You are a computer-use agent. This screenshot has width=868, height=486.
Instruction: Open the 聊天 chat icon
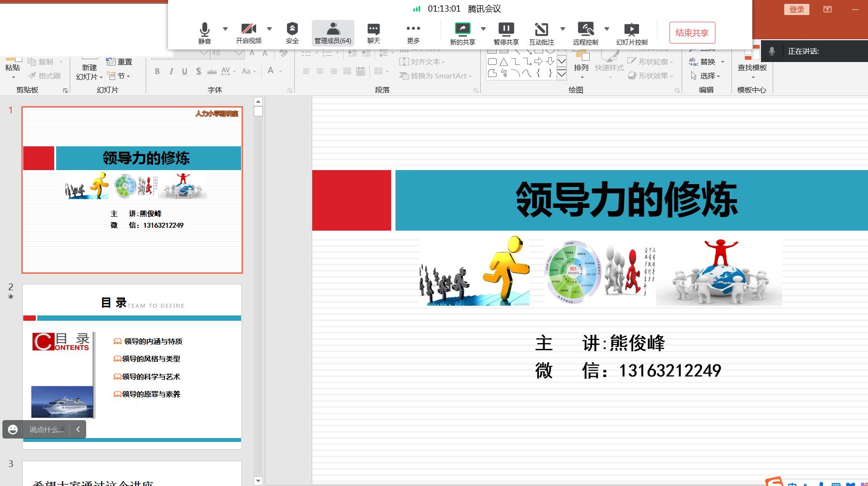point(373,33)
